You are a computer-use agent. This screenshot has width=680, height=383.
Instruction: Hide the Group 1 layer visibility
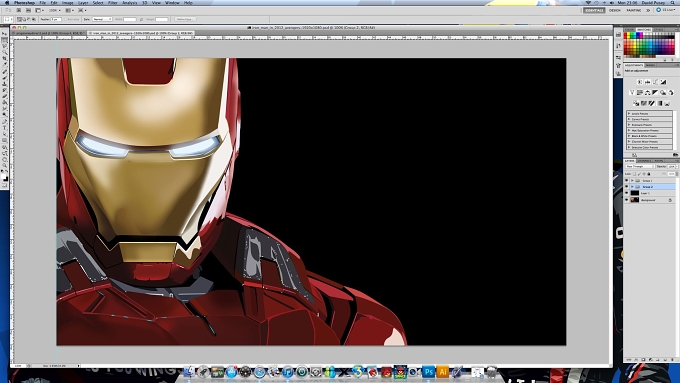(x=626, y=180)
